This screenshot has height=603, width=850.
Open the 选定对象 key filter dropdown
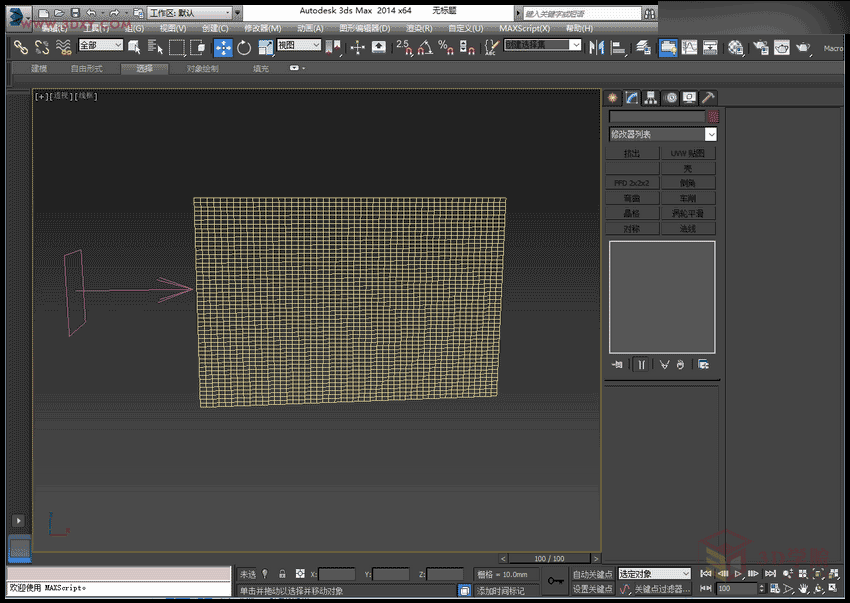[x=654, y=574]
